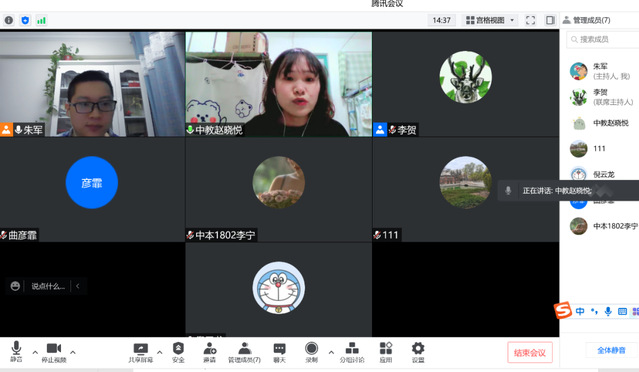639x372 pixels.
Task: Open the grid view dropdown
Action: (x=491, y=20)
